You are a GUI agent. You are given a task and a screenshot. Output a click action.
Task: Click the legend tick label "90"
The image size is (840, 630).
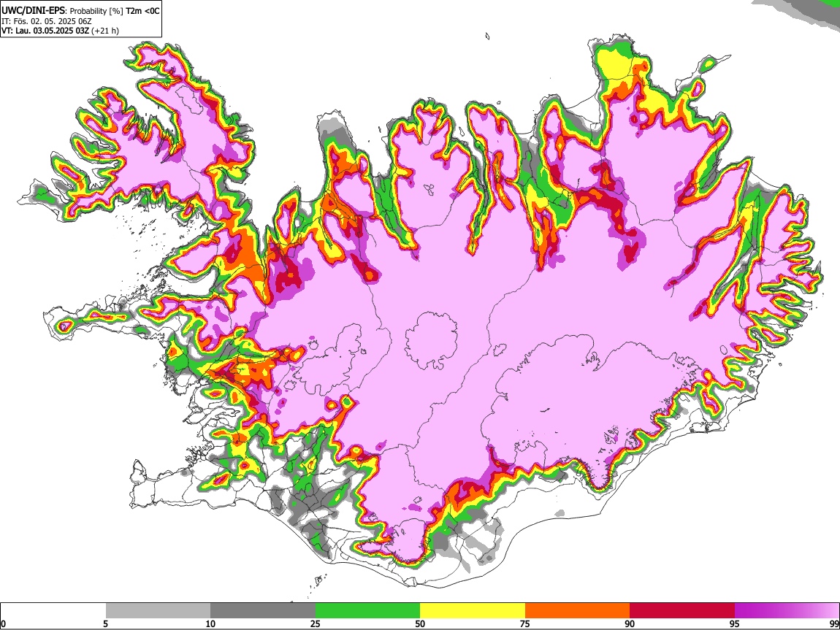coord(630,624)
